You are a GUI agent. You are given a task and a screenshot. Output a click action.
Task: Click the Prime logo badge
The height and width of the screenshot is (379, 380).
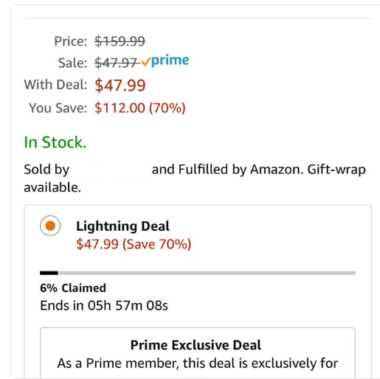165,61
